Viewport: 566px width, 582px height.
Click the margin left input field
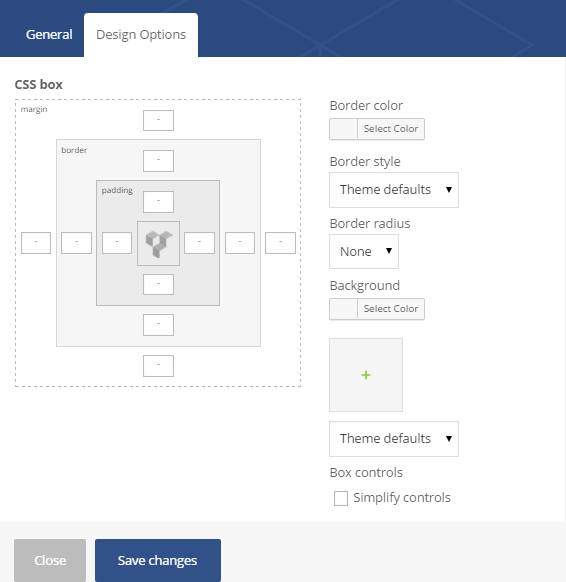tap(36, 243)
